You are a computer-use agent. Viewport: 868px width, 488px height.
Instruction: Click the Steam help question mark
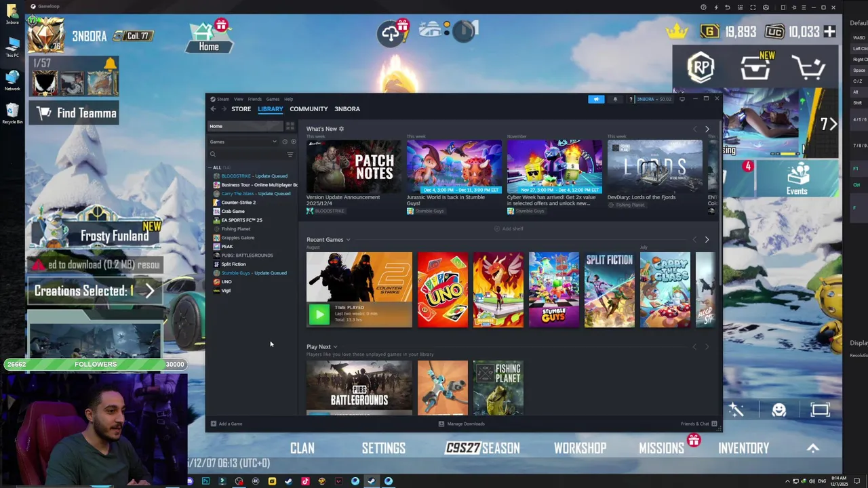coord(631,99)
